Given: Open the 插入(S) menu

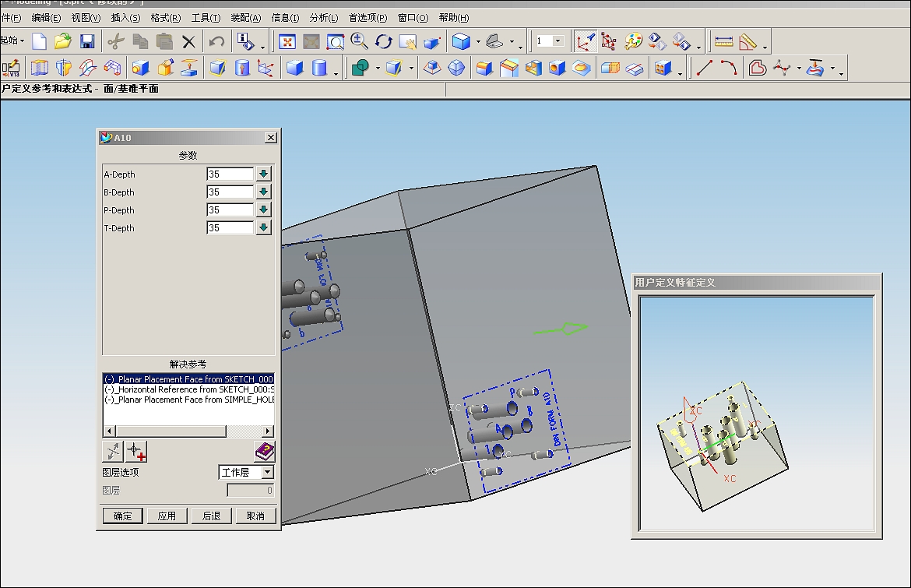Looking at the screenshot, I should [125, 18].
